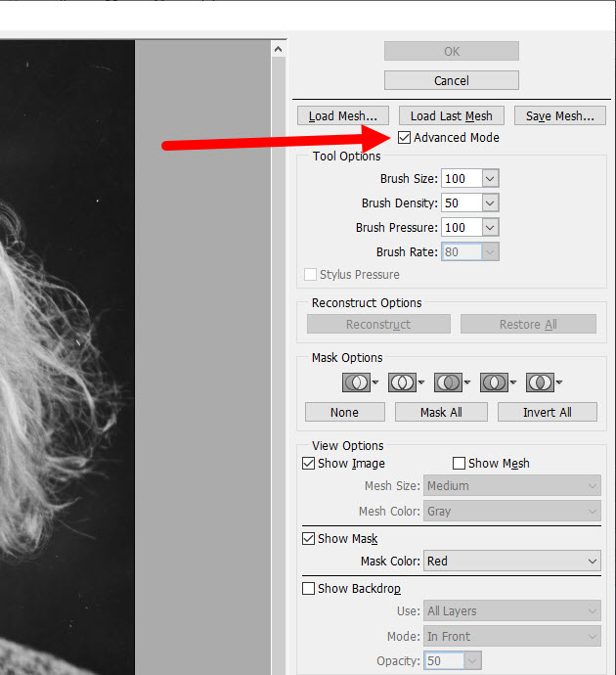Open the Mesh Size dropdown
The width and height of the screenshot is (616, 675).
coord(512,485)
